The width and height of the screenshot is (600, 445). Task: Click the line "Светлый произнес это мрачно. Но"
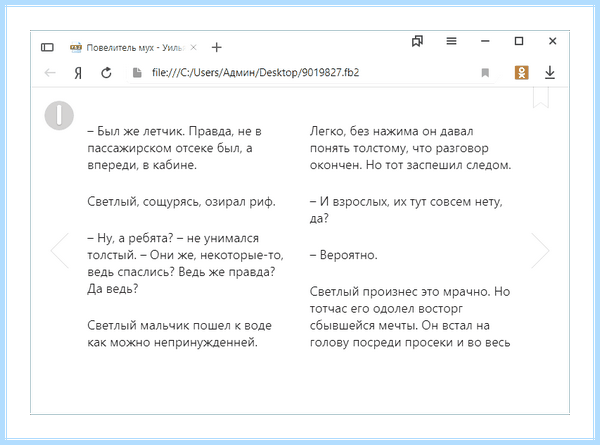(410, 292)
